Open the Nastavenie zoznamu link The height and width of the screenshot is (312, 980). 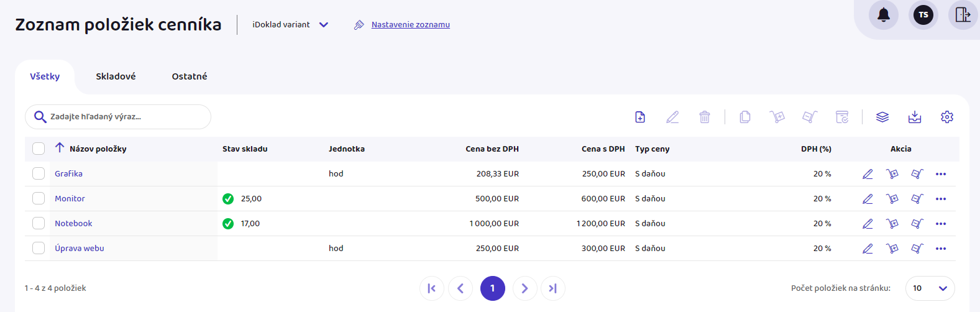point(410,25)
